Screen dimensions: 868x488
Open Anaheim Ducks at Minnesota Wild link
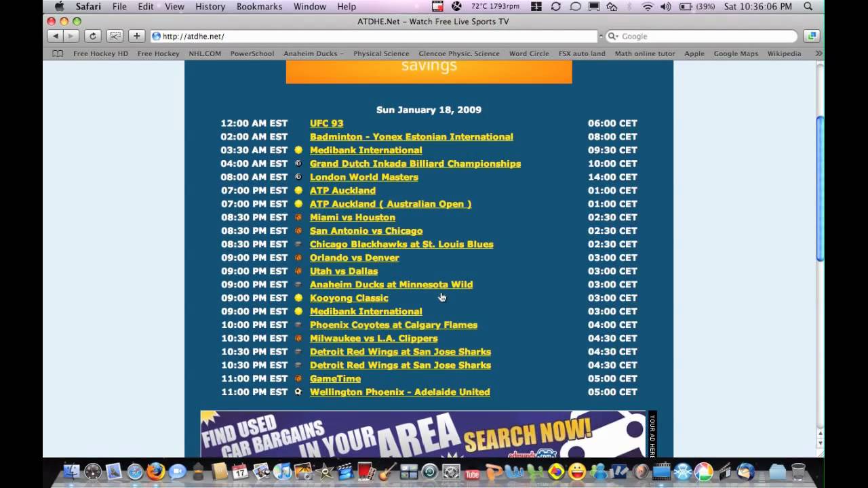pos(391,285)
